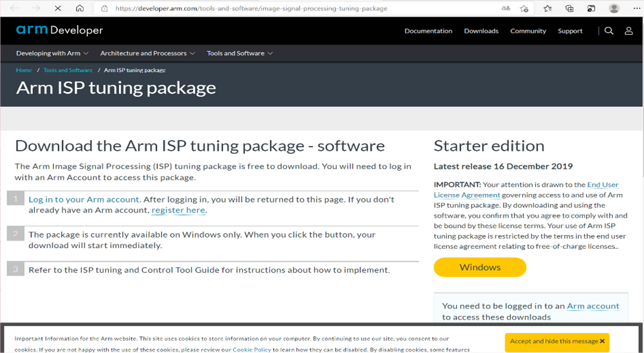Click the Arm user account icon
The height and width of the screenshot is (353, 644).
pyautogui.click(x=628, y=31)
